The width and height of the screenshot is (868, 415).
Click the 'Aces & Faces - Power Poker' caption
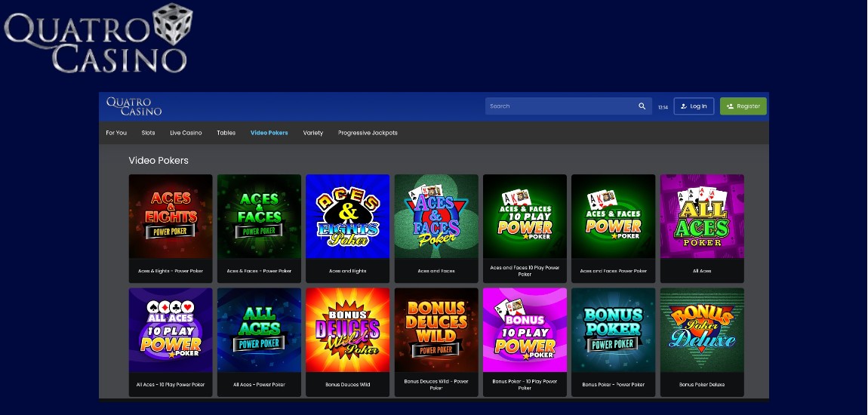[x=259, y=271]
